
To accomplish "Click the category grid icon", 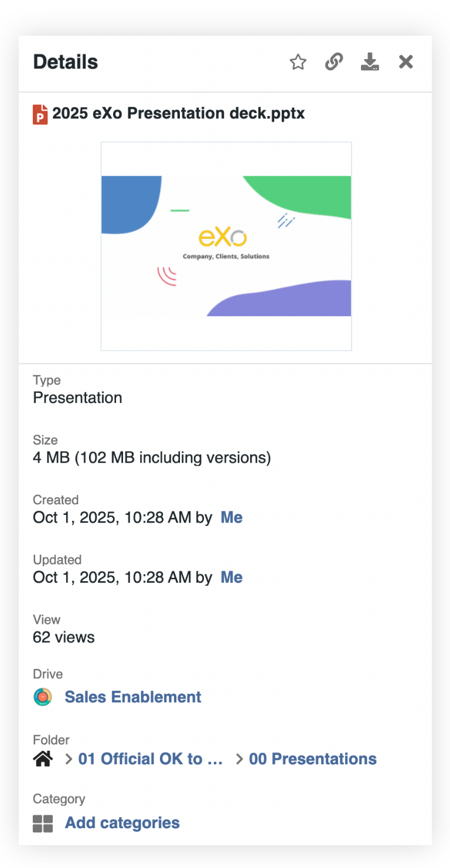I will (x=43, y=823).
